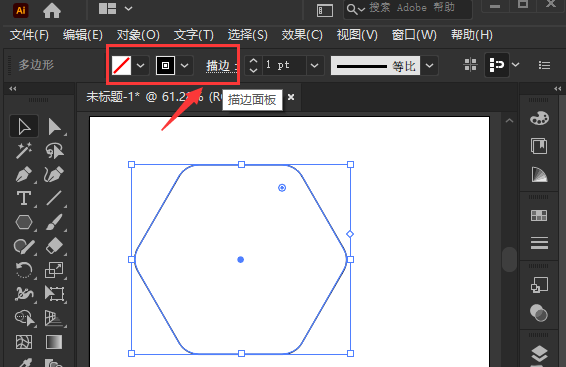This screenshot has height=367, width=566.
Task: Open the 窗口(W) menu
Action: (x=414, y=35)
